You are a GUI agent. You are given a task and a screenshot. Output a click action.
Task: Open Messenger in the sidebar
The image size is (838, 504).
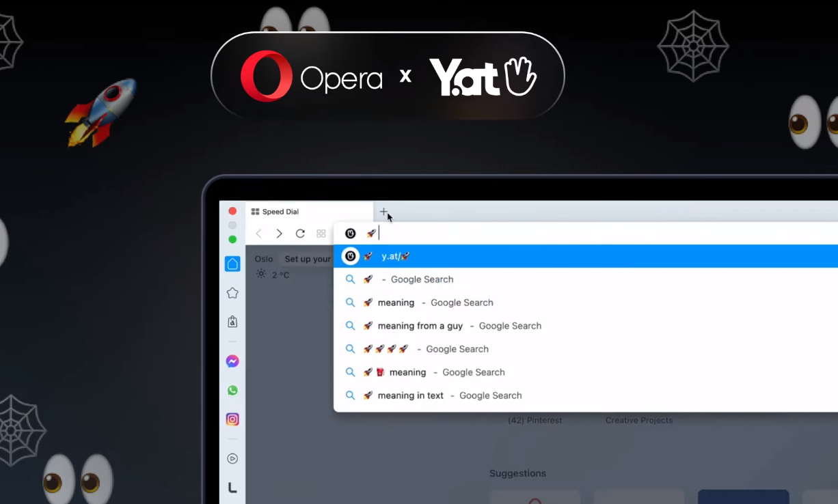click(x=232, y=361)
